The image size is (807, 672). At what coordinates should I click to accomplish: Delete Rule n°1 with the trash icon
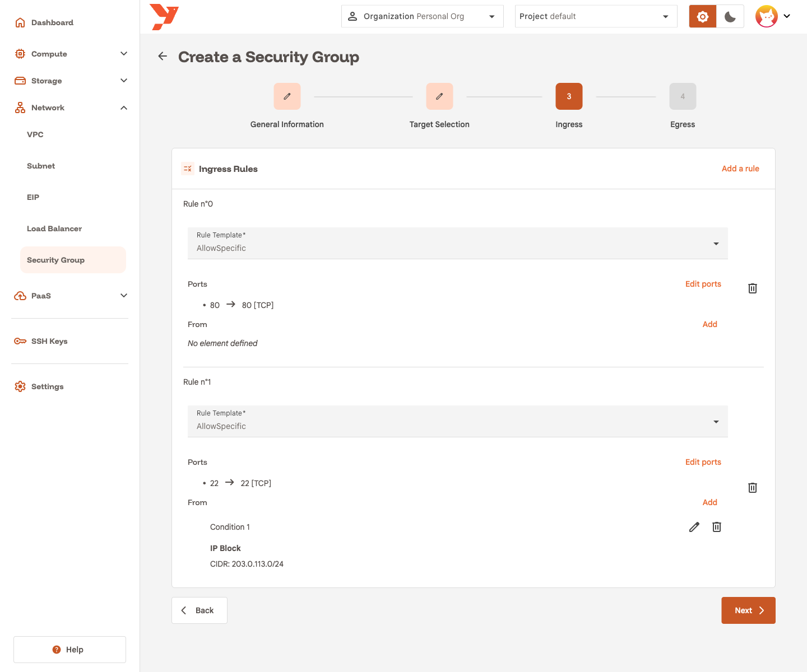753,488
